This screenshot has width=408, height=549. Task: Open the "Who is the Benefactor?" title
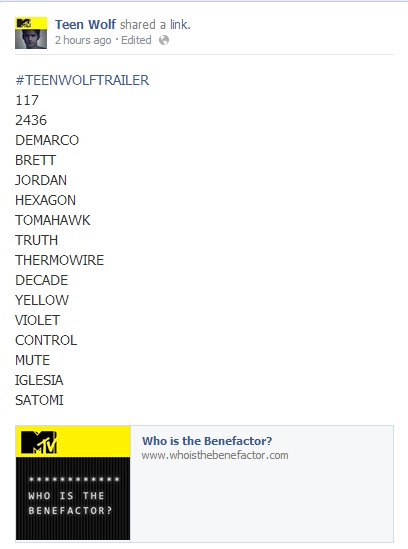[207, 441]
